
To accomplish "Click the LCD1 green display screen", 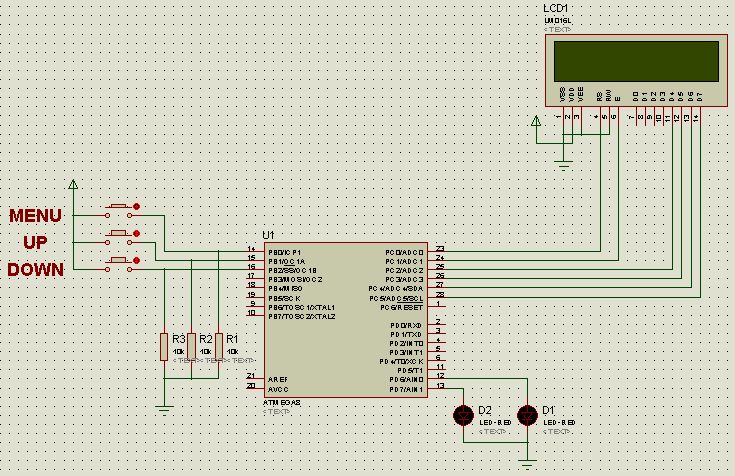I will coord(636,61).
